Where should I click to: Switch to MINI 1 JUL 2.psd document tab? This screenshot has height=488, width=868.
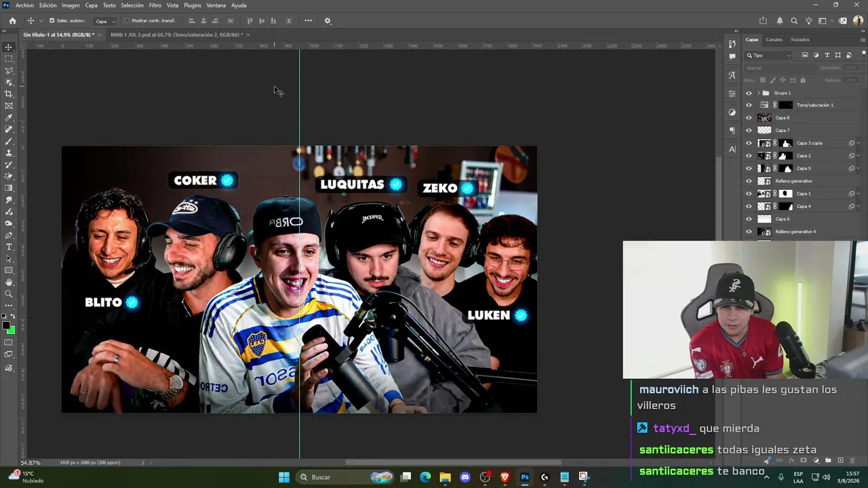pos(176,35)
